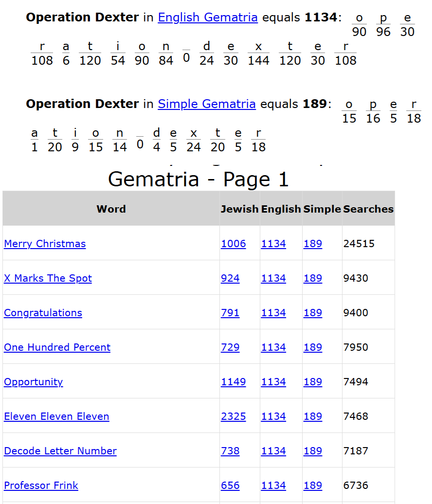The width and height of the screenshot is (432, 504).
Task: Click English 1134 in Professor Frink row
Action: click(x=273, y=486)
